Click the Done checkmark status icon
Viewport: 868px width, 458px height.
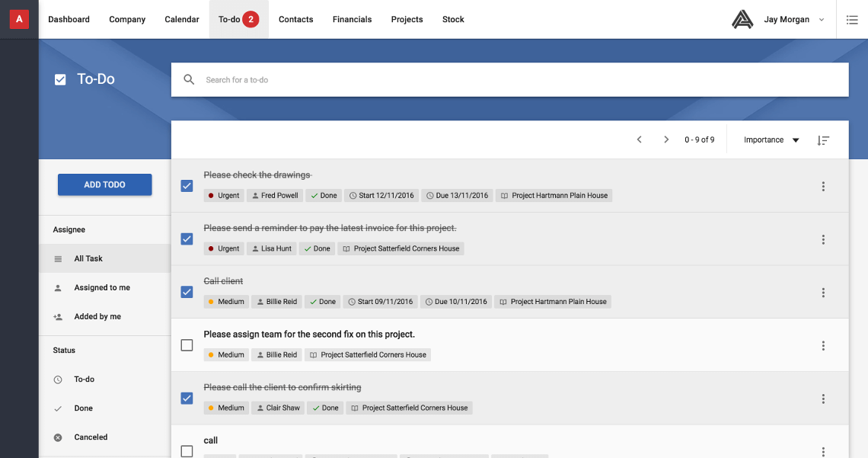pyautogui.click(x=58, y=408)
